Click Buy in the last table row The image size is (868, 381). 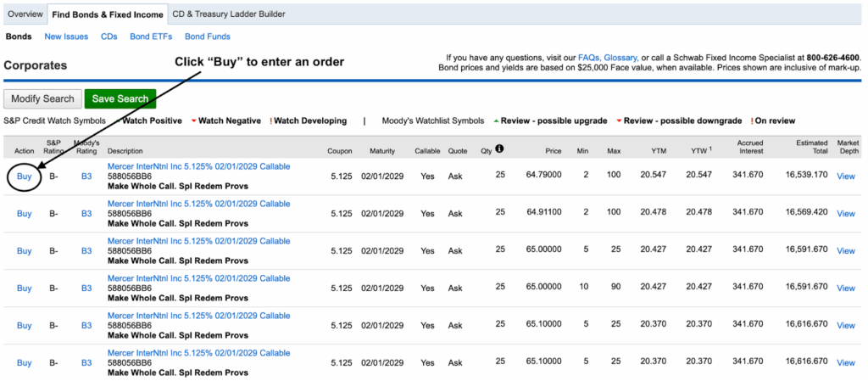[25, 362]
